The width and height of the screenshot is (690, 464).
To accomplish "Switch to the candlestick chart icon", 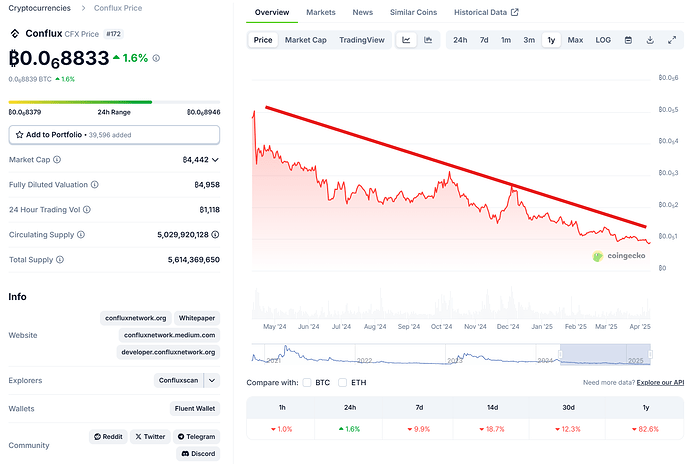I will click(428, 40).
